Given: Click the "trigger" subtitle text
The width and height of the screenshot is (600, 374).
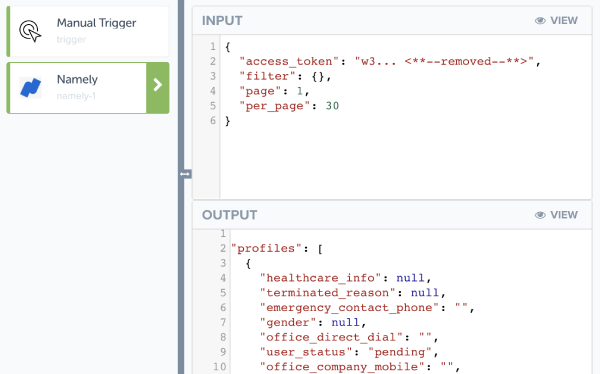Looking at the screenshot, I should pyautogui.click(x=71, y=39).
